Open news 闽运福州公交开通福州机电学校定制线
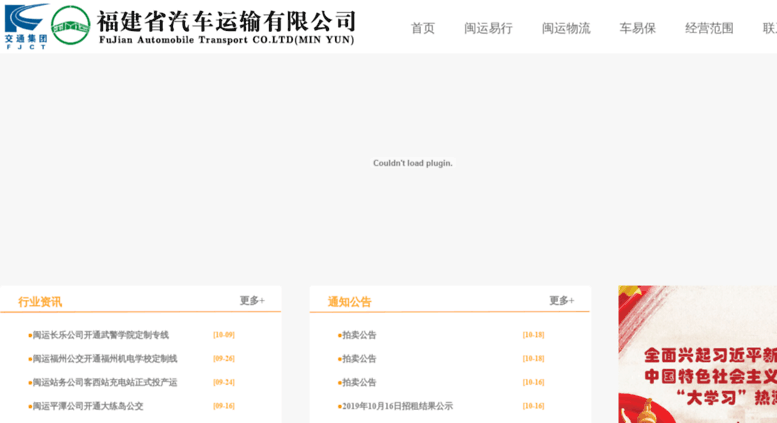The height and width of the screenshot is (423, 777). (105, 359)
